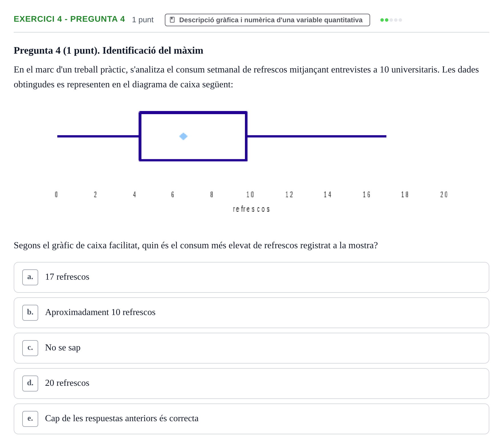Open the Descripció gràfica i numèrica topic tag

[x=267, y=20]
